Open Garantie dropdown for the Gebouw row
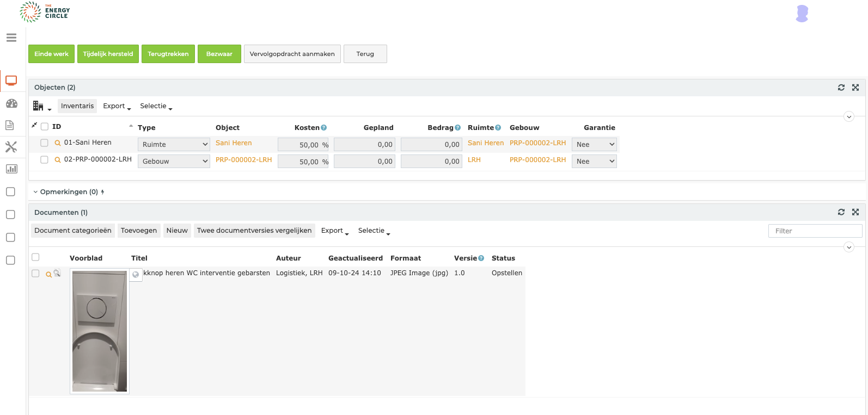Viewport: 868px width, 415px height. [x=594, y=162]
